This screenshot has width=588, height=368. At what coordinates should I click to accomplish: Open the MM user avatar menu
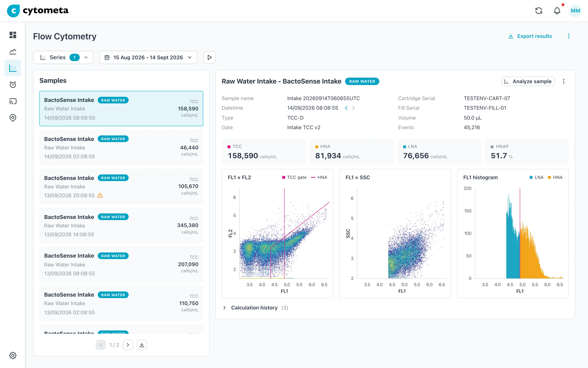pos(575,11)
